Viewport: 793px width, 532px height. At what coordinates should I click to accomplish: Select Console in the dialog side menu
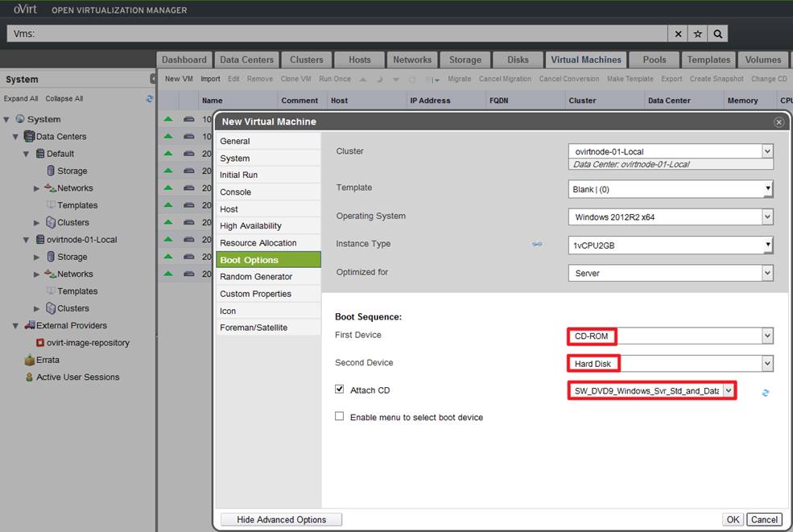[268, 192]
